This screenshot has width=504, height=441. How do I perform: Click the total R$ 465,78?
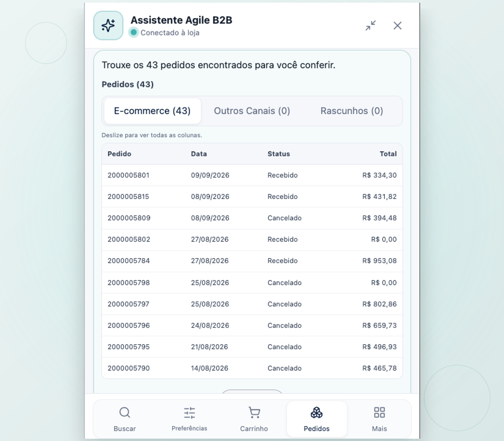[379, 368]
